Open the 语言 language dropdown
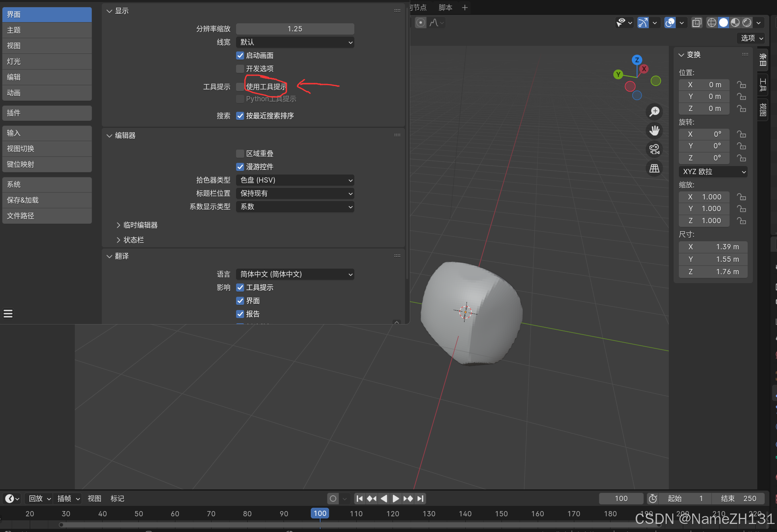The image size is (777, 532). tap(295, 274)
